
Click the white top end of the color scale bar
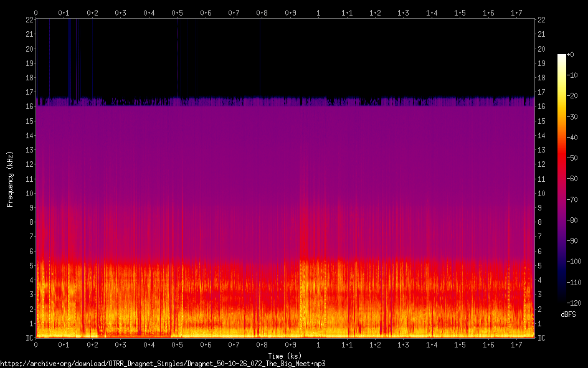pos(561,57)
